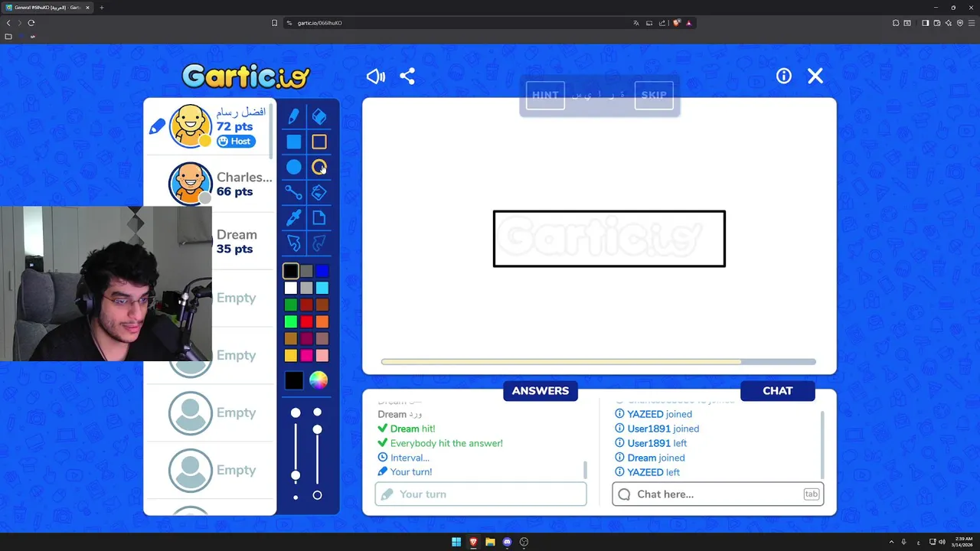
Task: Pick the dark gray color swatch
Action: [306, 271]
